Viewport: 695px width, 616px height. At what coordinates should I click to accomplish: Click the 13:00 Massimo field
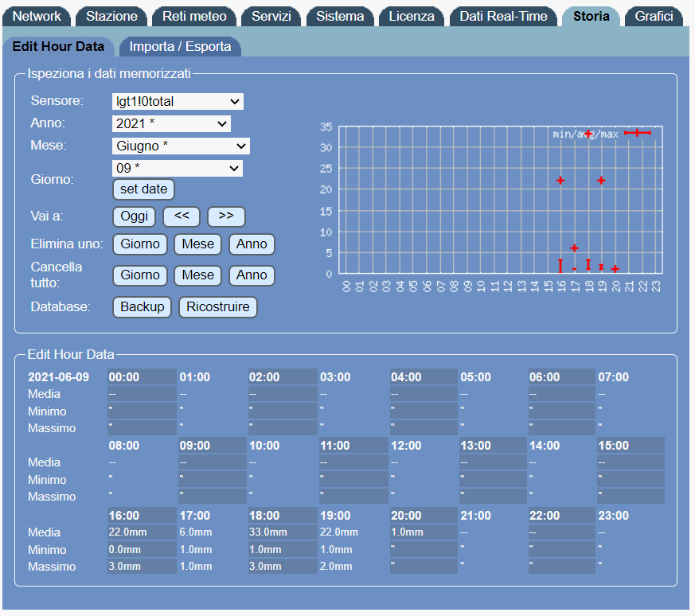(493, 497)
